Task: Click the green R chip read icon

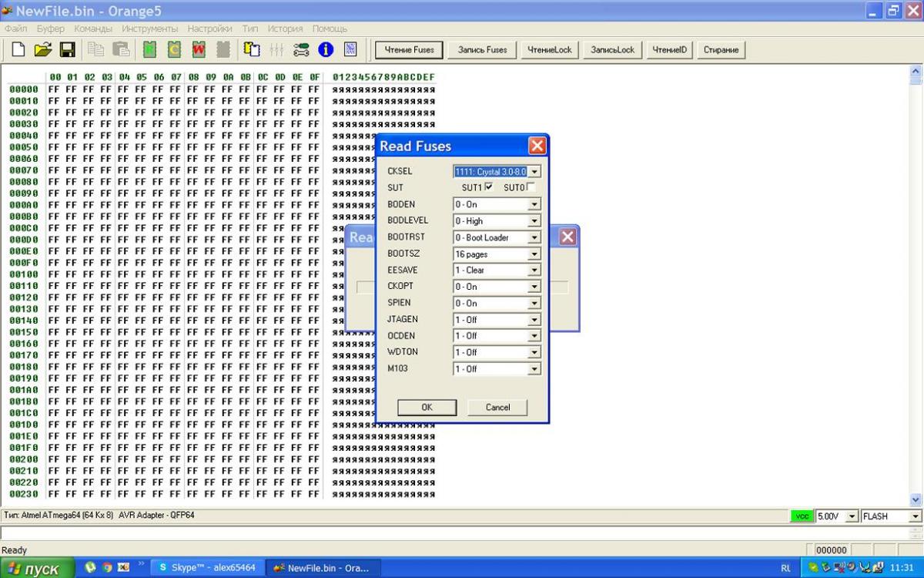Action: click(x=149, y=50)
